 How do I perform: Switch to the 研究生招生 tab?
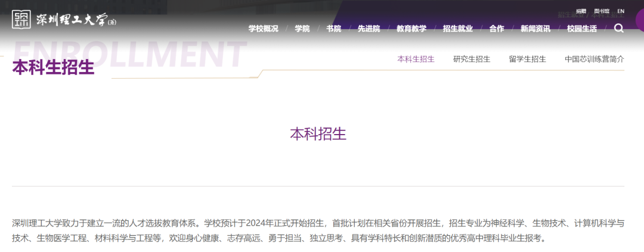point(471,59)
